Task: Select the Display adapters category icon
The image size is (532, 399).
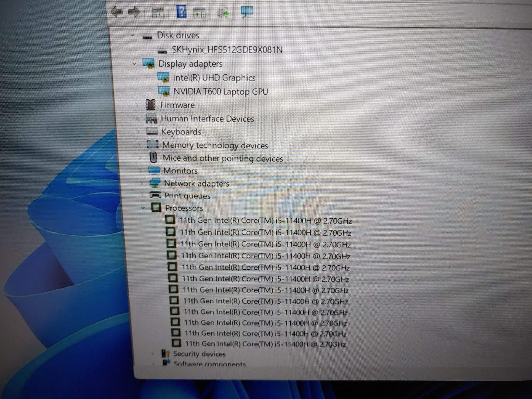Action: coord(149,64)
